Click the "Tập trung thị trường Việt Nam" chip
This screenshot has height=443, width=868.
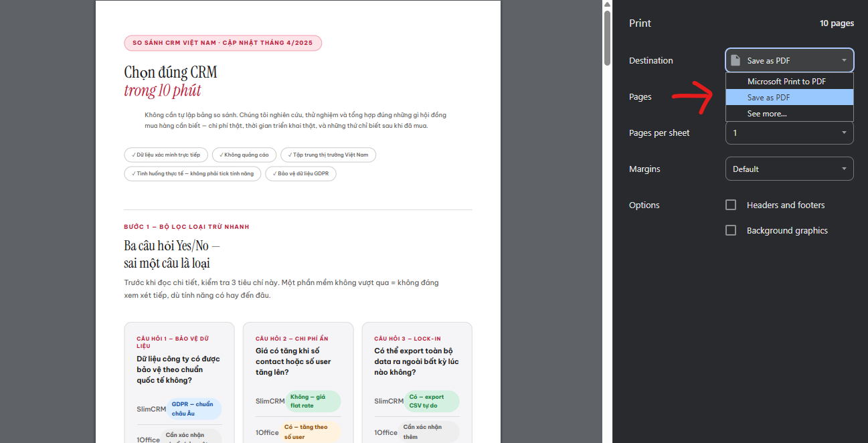point(328,155)
